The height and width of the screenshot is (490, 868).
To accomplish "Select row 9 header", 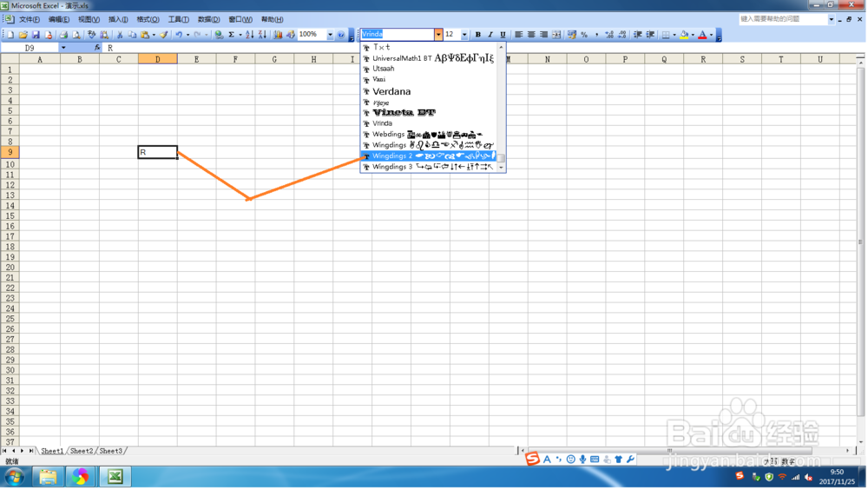I will [x=10, y=152].
